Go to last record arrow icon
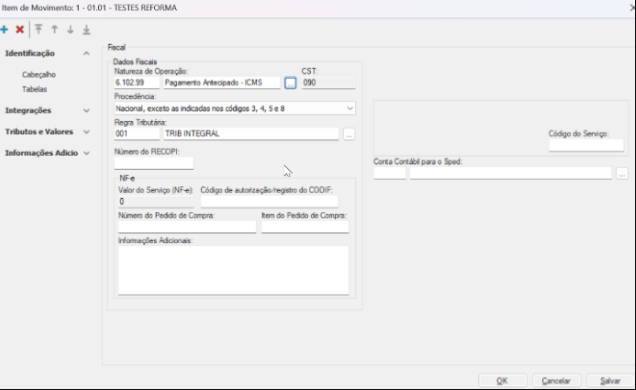 tap(86, 30)
